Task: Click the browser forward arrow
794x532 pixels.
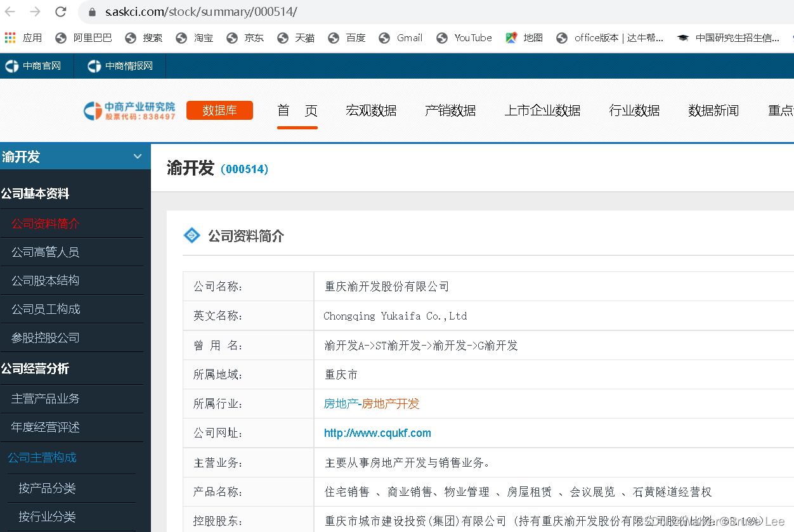Action: (x=35, y=11)
